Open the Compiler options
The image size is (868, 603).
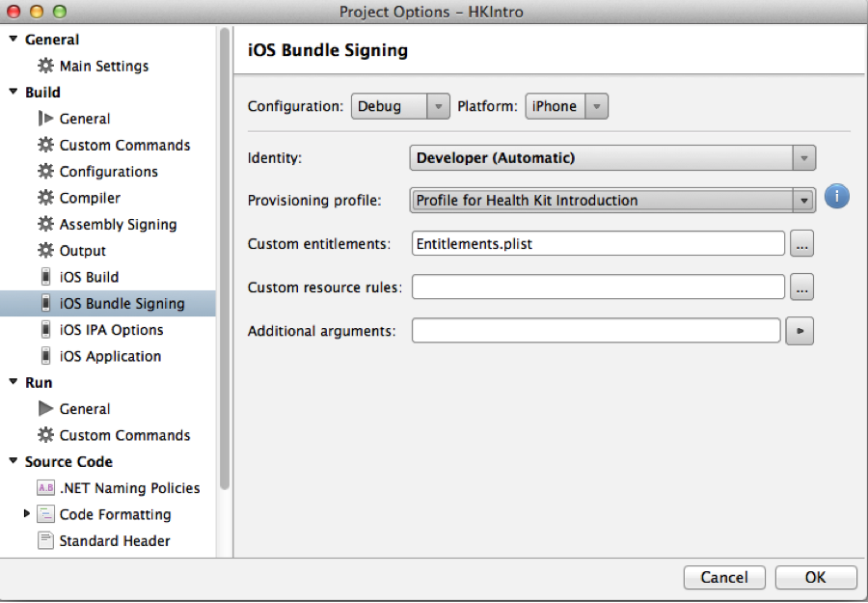click(90, 198)
